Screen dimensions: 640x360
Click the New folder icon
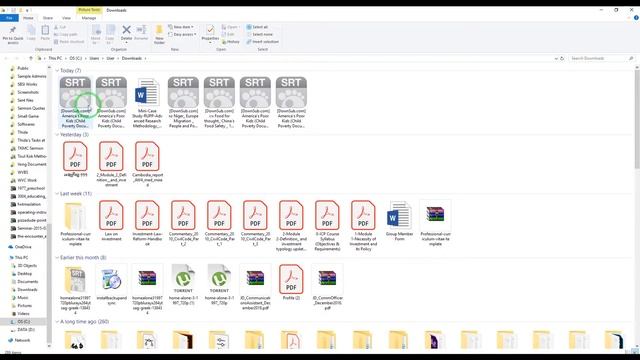click(x=159, y=30)
